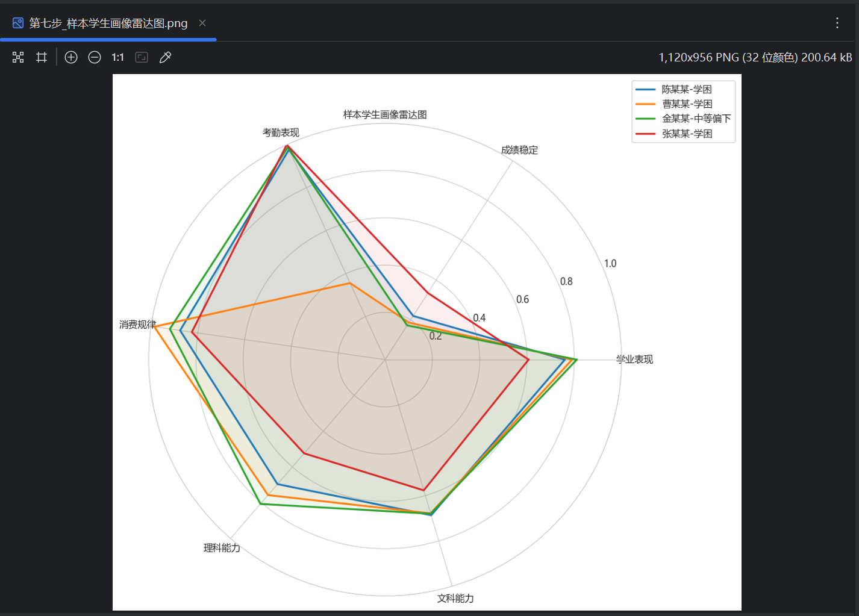Viewport: 859px width, 616px height.
Task: Click the PNG image file icon on tab
Action: [x=18, y=23]
